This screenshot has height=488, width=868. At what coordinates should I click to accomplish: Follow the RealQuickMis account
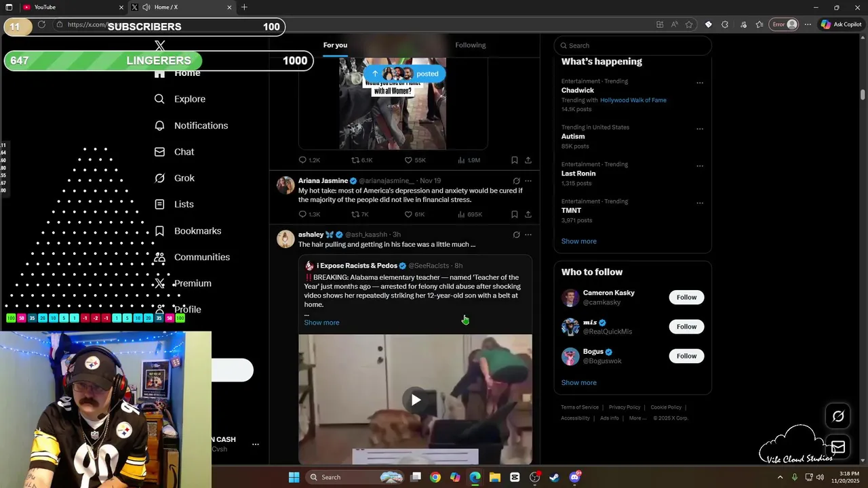coord(686,327)
